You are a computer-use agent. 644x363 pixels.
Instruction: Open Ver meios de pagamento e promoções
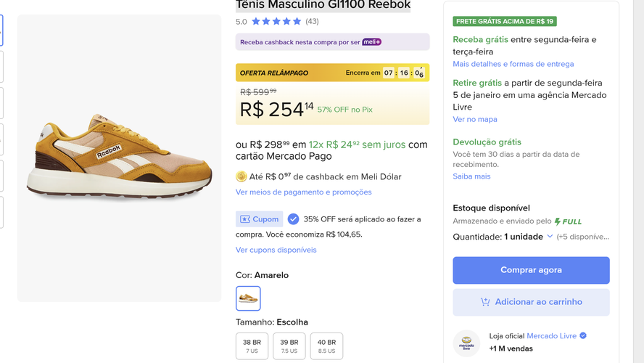click(x=304, y=192)
